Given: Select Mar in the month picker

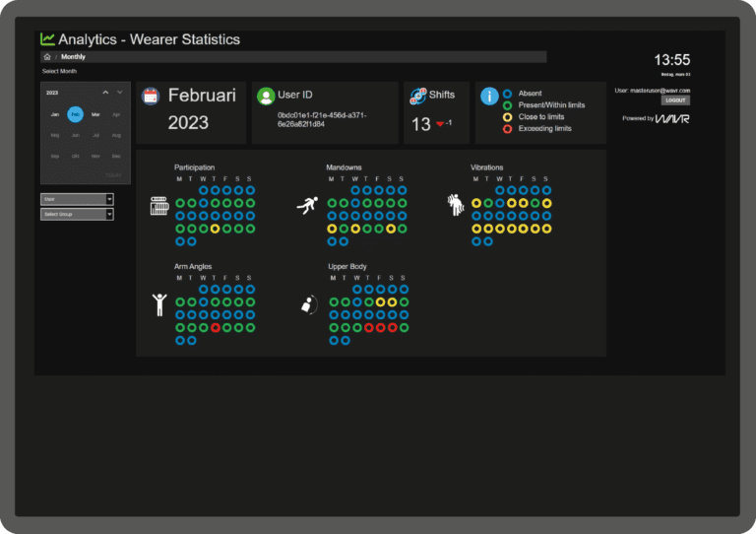Looking at the screenshot, I should tap(95, 114).
